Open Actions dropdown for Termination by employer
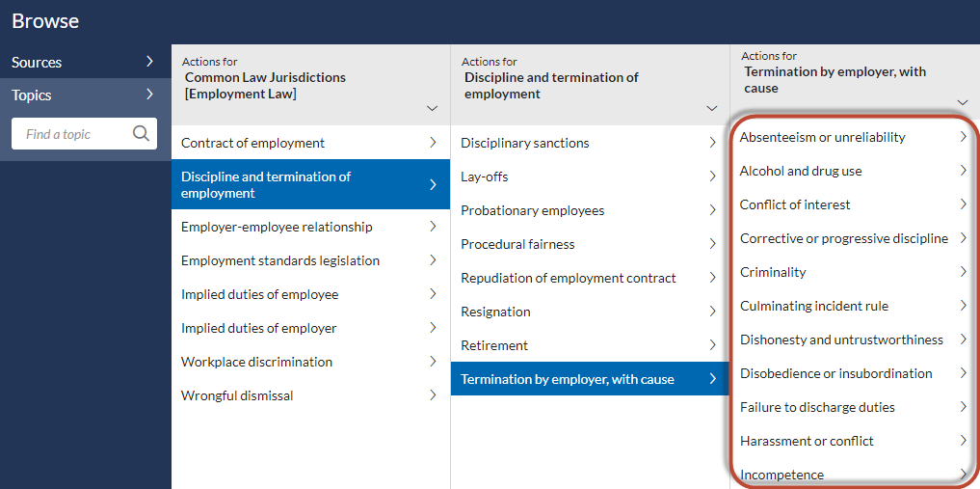This screenshot has width=980, height=489. [x=963, y=102]
